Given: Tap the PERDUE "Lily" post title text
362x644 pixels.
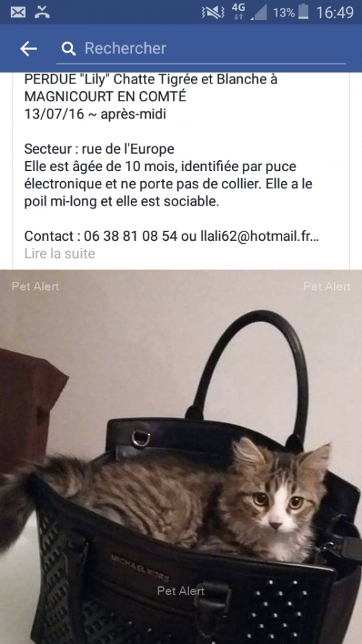Looking at the screenshot, I should coord(151,79).
